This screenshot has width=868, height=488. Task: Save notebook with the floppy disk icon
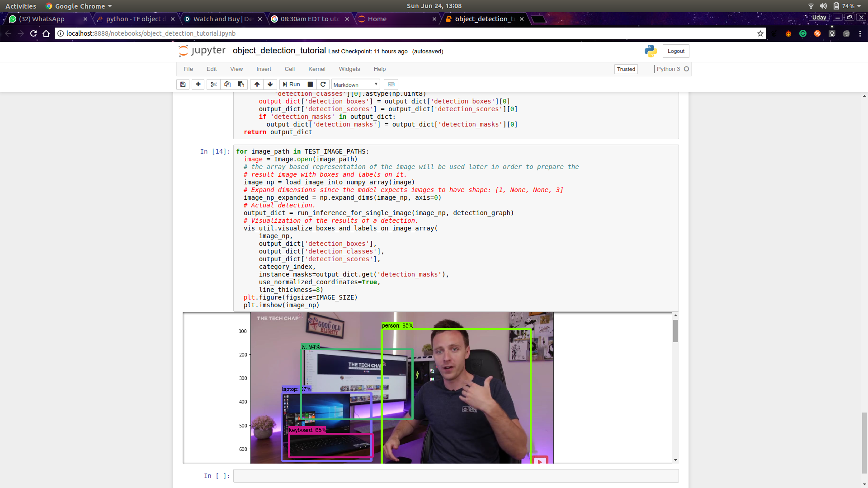pyautogui.click(x=183, y=84)
